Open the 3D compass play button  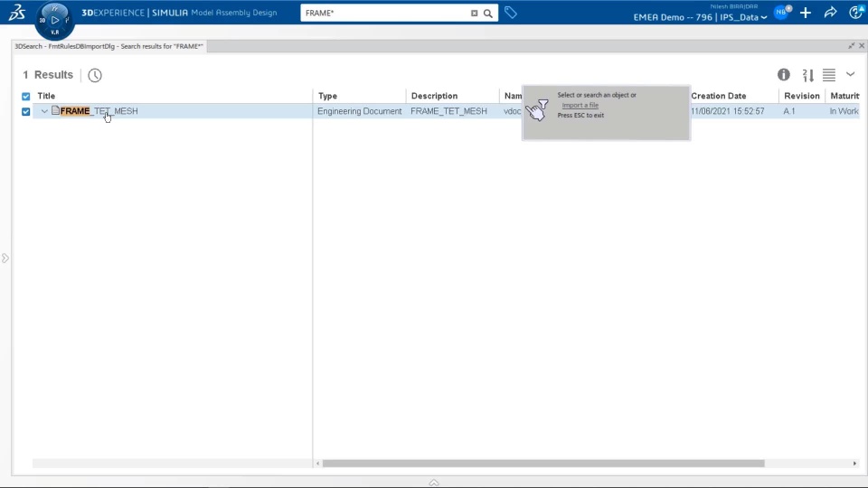[x=55, y=20]
